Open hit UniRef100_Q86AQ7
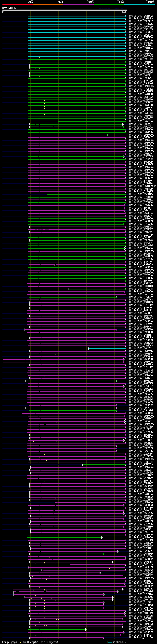 [141, 119]
